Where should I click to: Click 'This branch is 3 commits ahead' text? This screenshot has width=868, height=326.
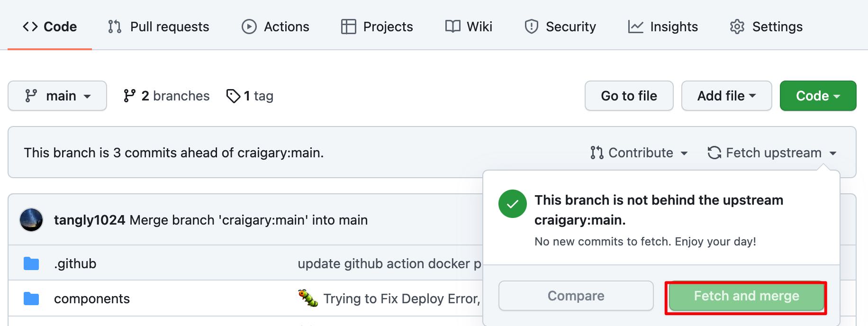point(174,153)
